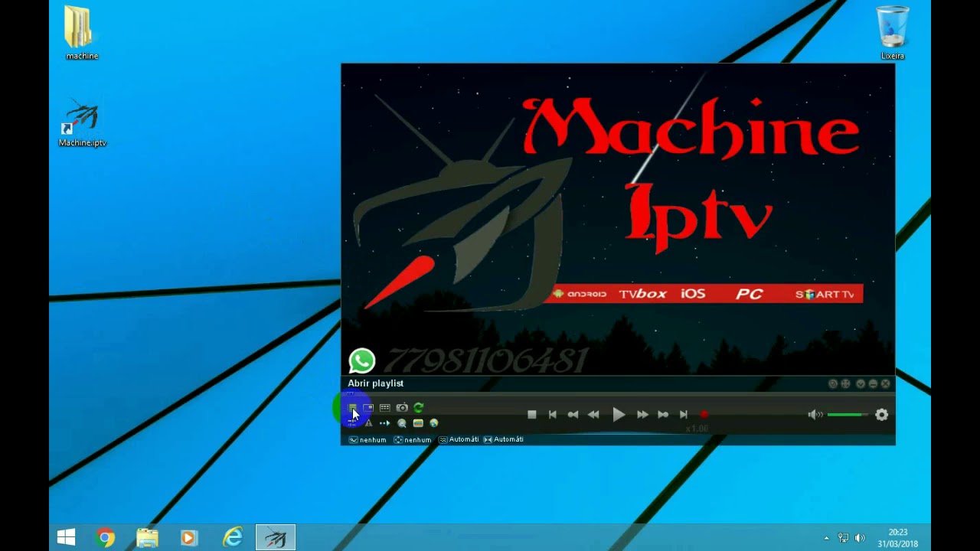Open the last 'Automáti' selector
This screenshot has width=980, height=551.
503,439
